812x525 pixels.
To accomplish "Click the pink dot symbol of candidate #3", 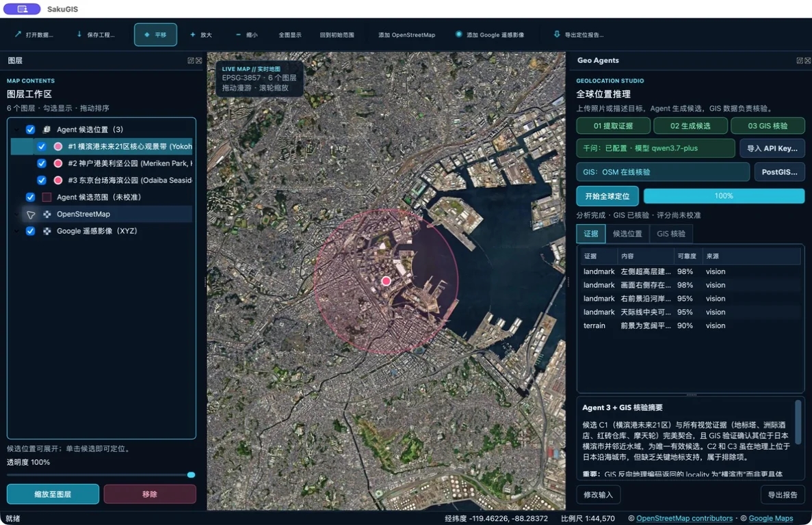I will pyautogui.click(x=58, y=180).
